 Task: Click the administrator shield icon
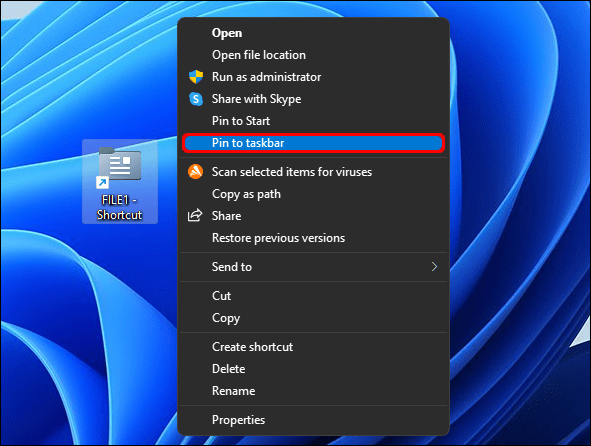click(x=196, y=77)
